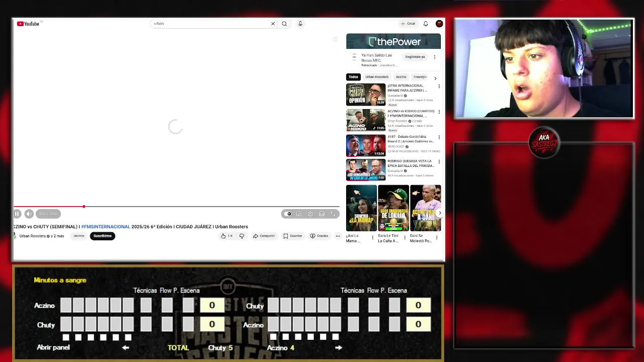644x362 pixels.
Task: Tick the first small checkbox under left table
Action: click(x=65, y=337)
